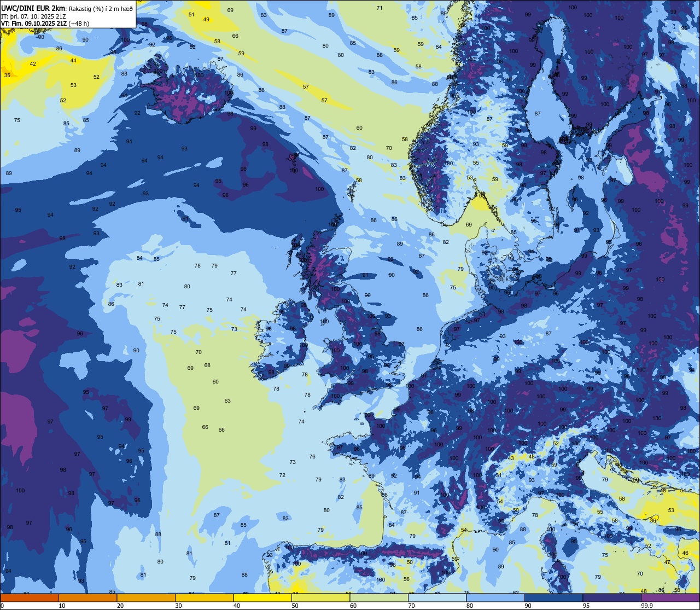
Task: Click the 60–70% light green legend swatch
Action: click(x=379, y=598)
